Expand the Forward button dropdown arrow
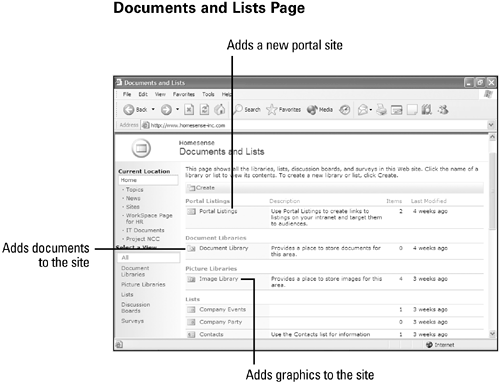Viewport: 500px width, 383px height. point(177,109)
